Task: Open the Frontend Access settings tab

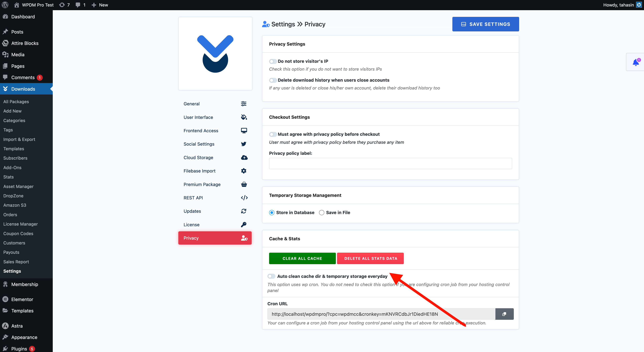Action: click(215, 131)
